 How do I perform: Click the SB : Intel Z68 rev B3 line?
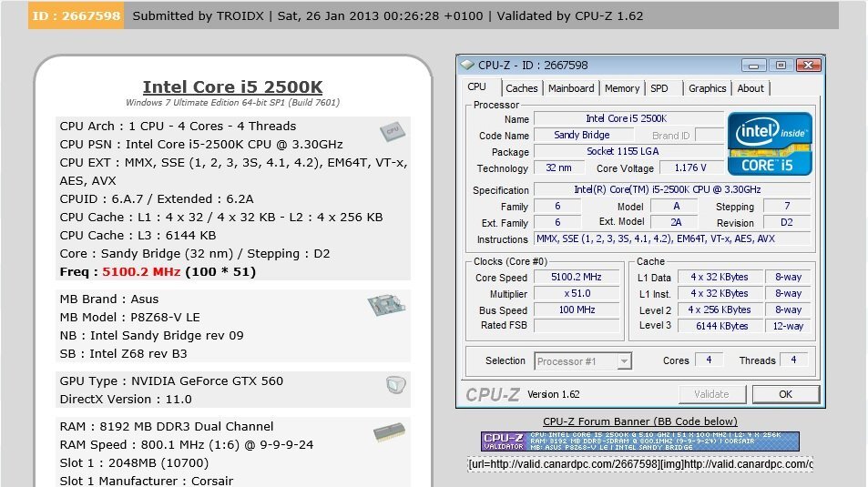124,354
